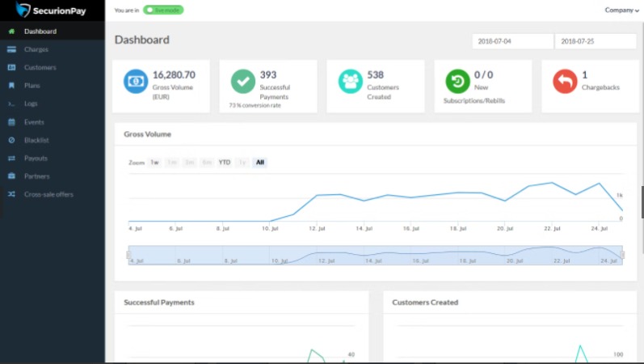Click the Customers Created panel heading
Screen dimensions: 644x364
click(425, 303)
